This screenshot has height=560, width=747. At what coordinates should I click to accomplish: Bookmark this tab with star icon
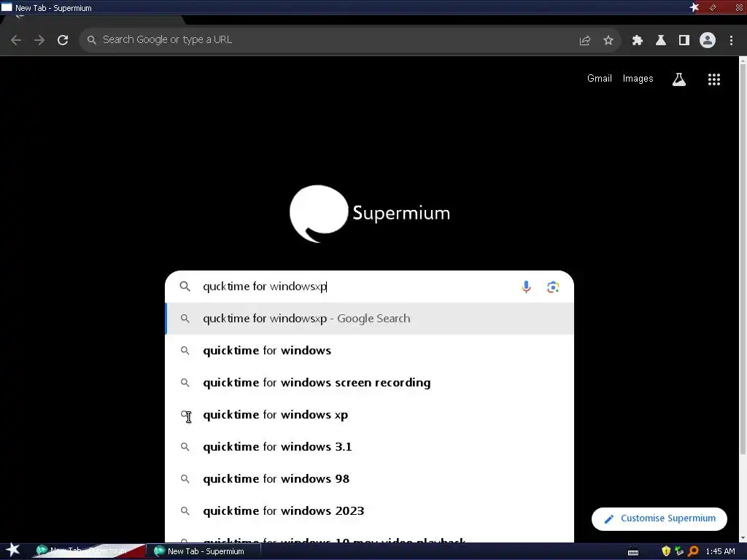608,41
